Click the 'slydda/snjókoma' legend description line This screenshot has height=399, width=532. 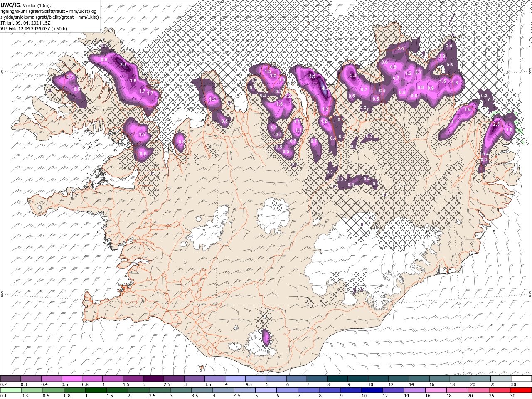[49, 17]
